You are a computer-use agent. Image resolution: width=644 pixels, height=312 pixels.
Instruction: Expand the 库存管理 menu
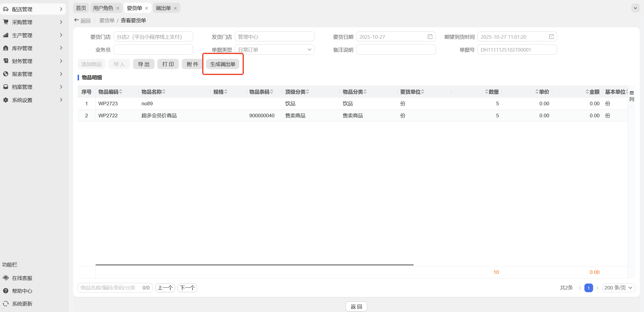[x=61, y=48]
